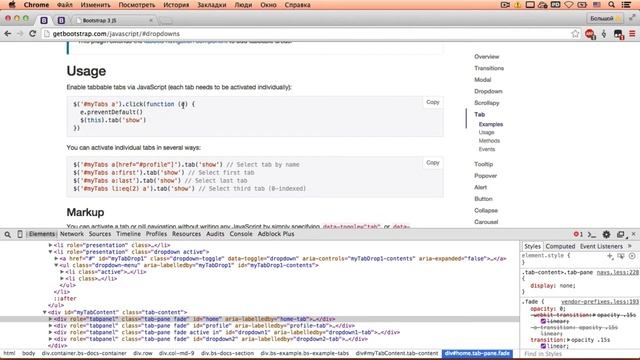Go forward with browser forward arrow
This screenshot has width=640, height=360.
click(x=20, y=34)
